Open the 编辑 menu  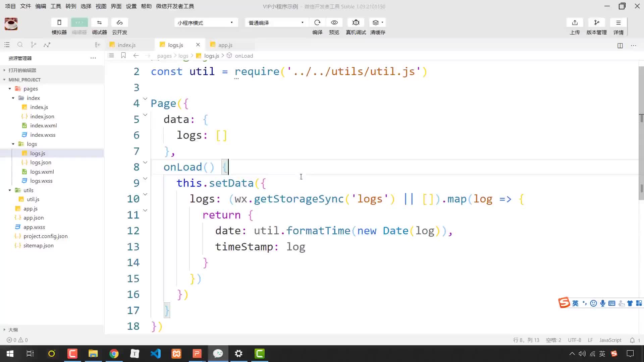point(41,6)
